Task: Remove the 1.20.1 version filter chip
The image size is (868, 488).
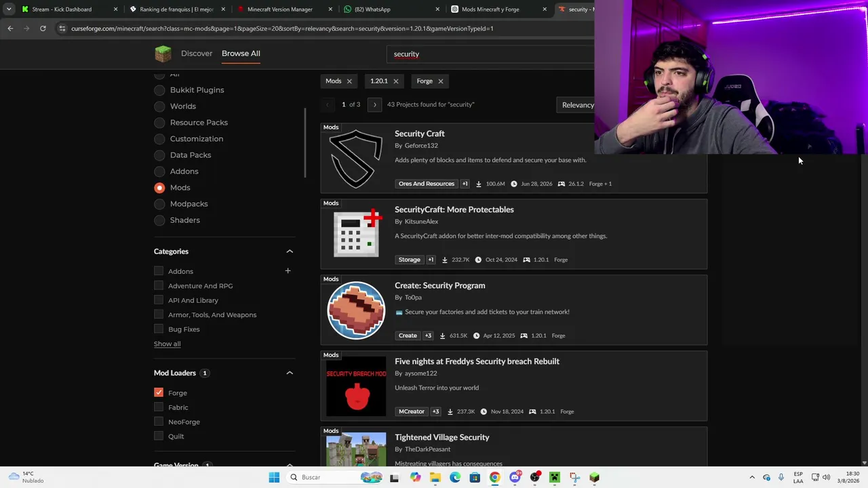Action: (396, 81)
